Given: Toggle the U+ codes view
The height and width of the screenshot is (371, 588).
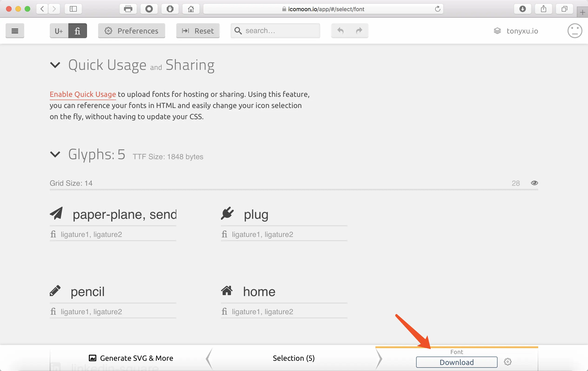Looking at the screenshot, I should [59, 31].
